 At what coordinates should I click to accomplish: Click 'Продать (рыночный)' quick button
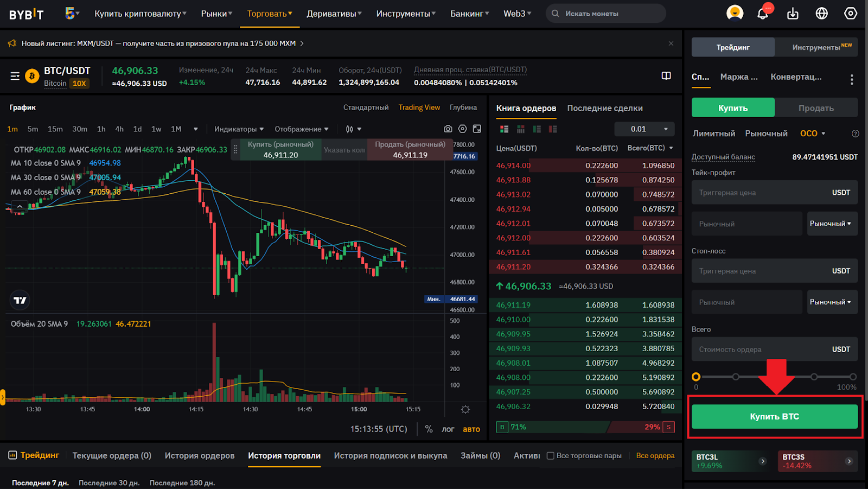tap(410, 150)
